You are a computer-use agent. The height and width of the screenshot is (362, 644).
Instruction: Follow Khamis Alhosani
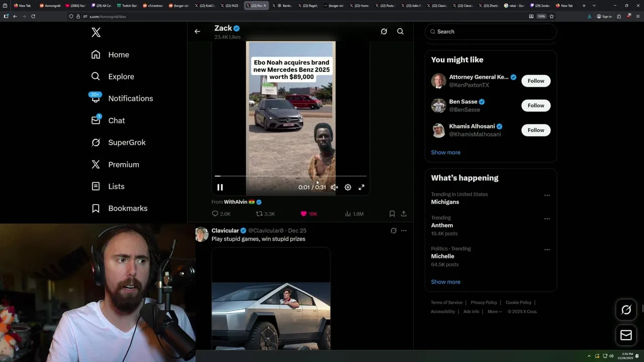coord(536,130)
